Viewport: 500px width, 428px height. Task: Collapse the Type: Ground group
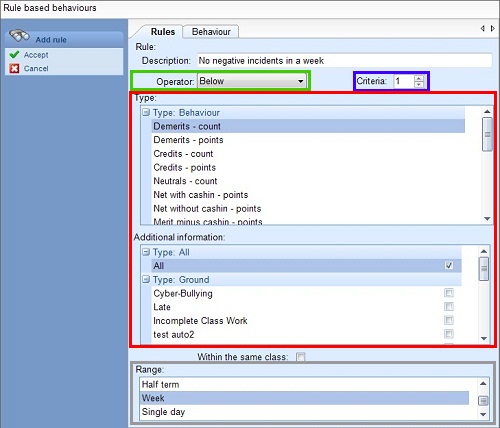tap(146, 279)
